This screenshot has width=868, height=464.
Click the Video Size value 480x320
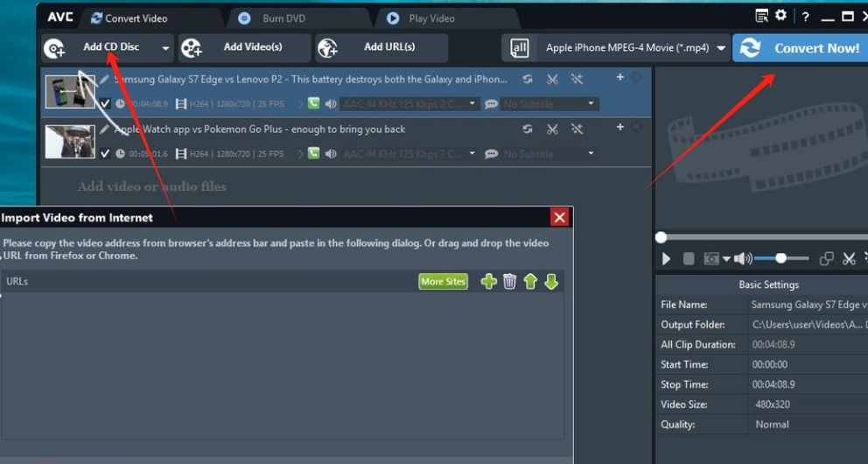773,404
